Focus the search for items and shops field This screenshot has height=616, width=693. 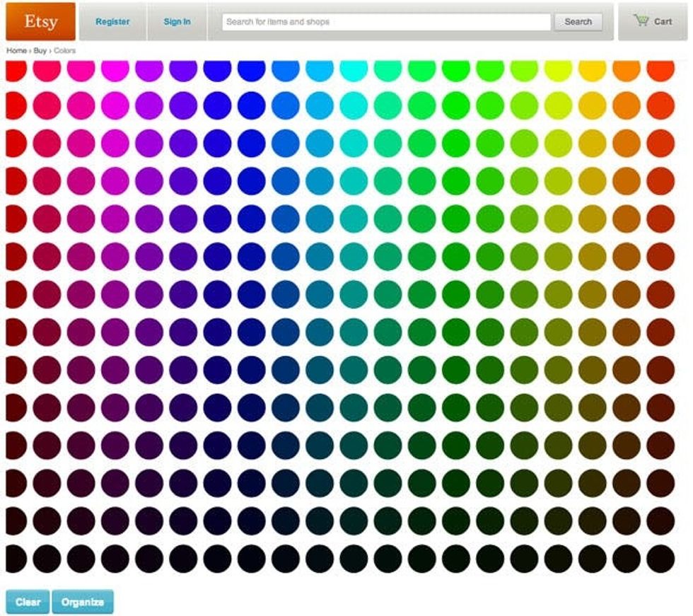[386, 22]
